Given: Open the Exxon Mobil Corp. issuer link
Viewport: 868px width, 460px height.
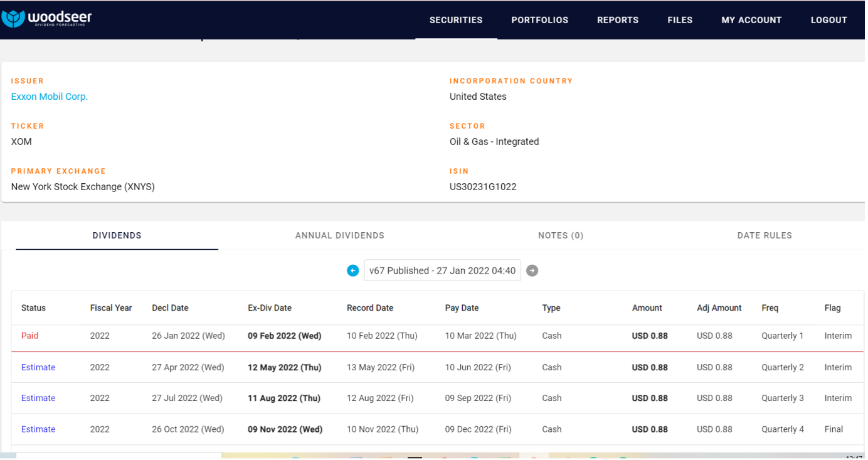Looking at the screenshot, I should pyautogui.click(x=50, y=97).
